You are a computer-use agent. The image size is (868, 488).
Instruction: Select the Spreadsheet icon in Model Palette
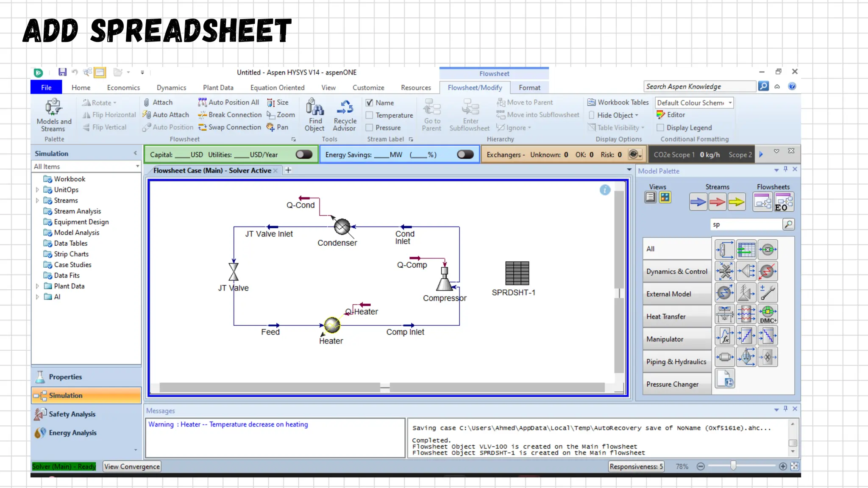click(746, 250)
